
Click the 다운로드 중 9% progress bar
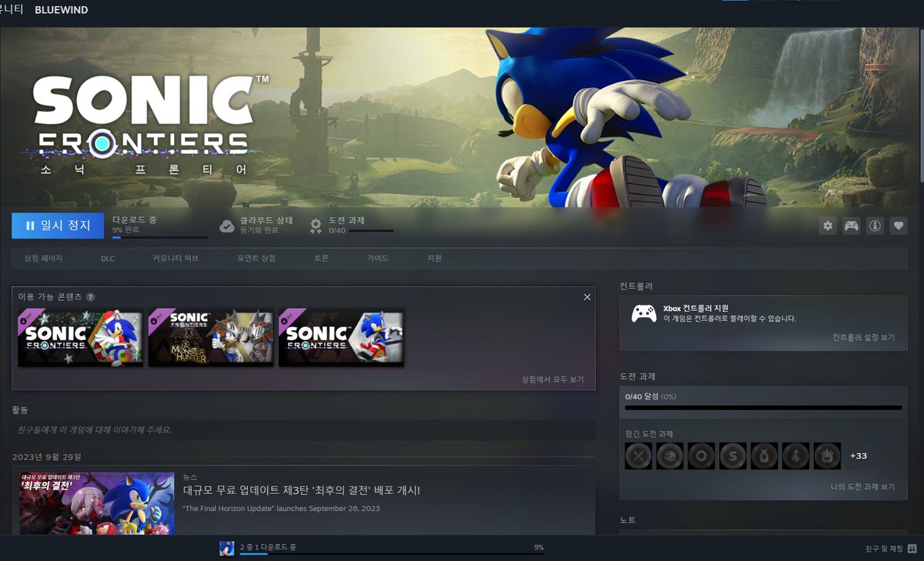pos(160,238)
